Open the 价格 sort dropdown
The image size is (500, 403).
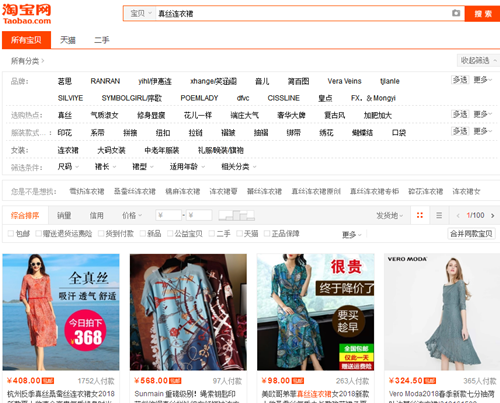coord(132,216)
